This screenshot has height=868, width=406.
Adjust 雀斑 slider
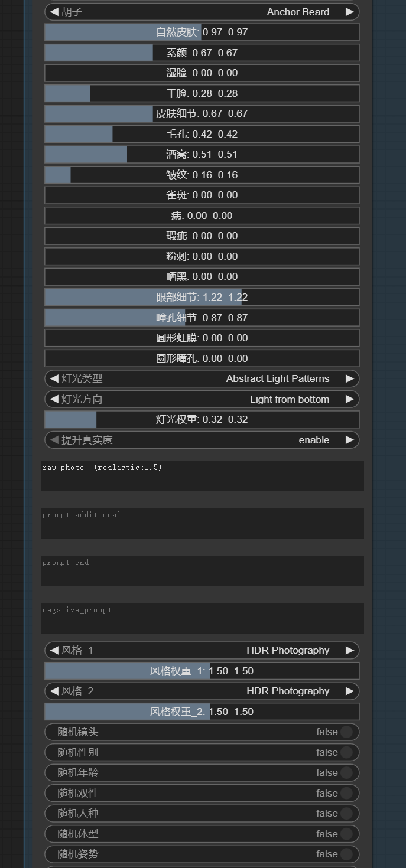(x=202, y=195)
